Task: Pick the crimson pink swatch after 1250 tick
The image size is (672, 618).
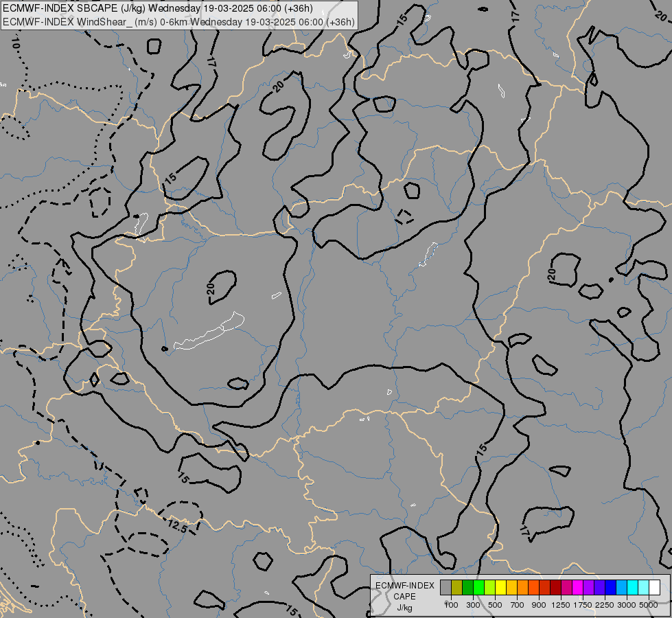Action: click(x=566, y=588)
